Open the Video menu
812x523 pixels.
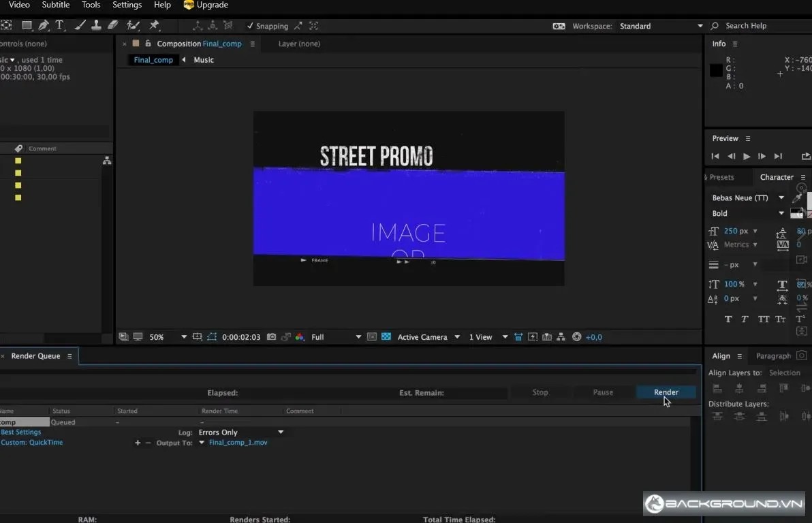pyautogui.click(x=19, y=5)
